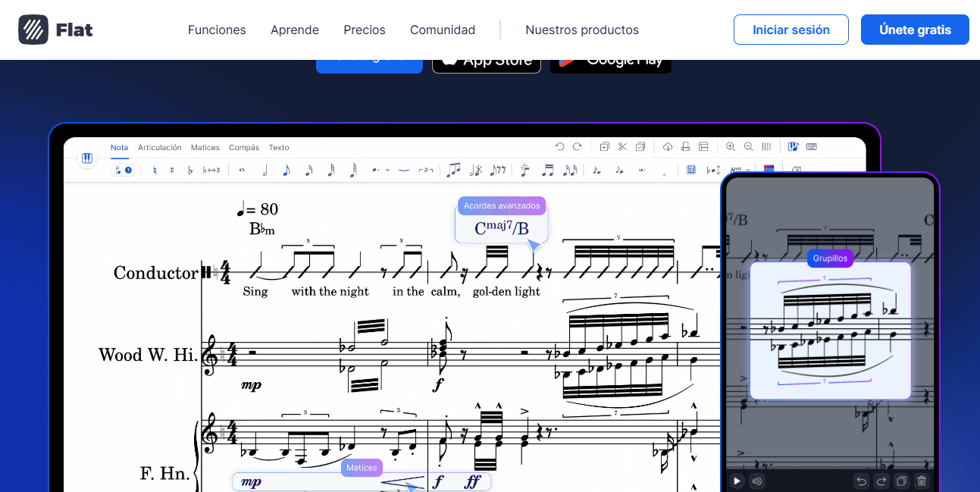
Task: Click the Iniciar sesión button
Action: pyautogui.click(x=791, y=30)
